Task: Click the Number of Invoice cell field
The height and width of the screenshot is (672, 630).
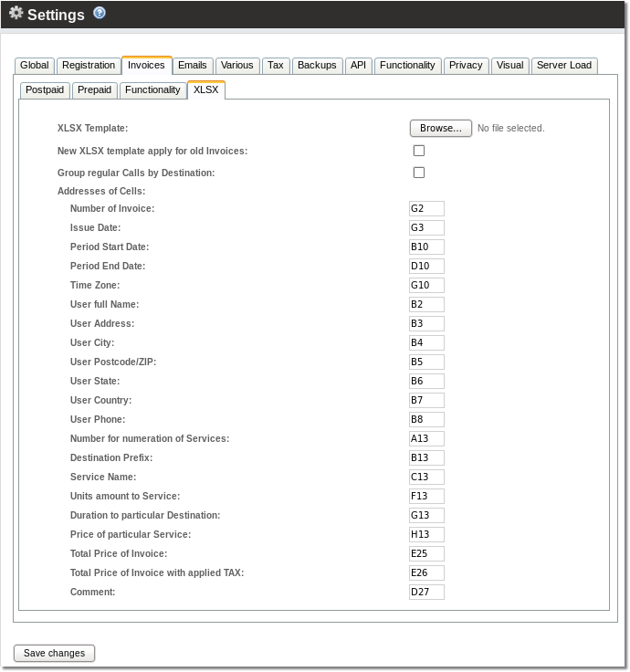Action: point(426,209)
